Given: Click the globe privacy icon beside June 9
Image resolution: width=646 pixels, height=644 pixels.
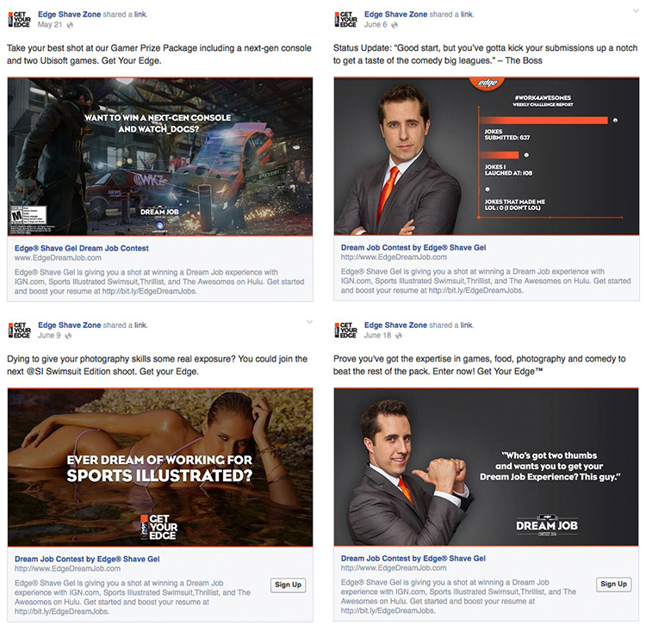Looking at the screenshot, I should point(68,336).
